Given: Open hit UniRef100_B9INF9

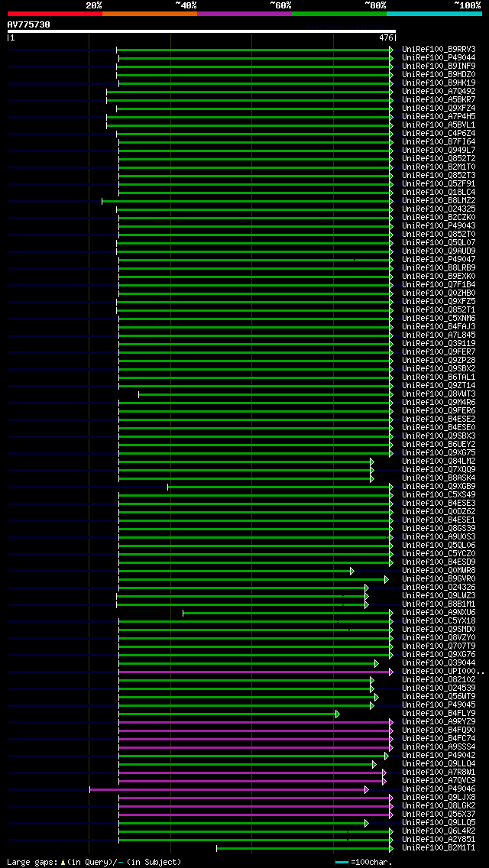Looking at the screenshot, I should [439, 66].
